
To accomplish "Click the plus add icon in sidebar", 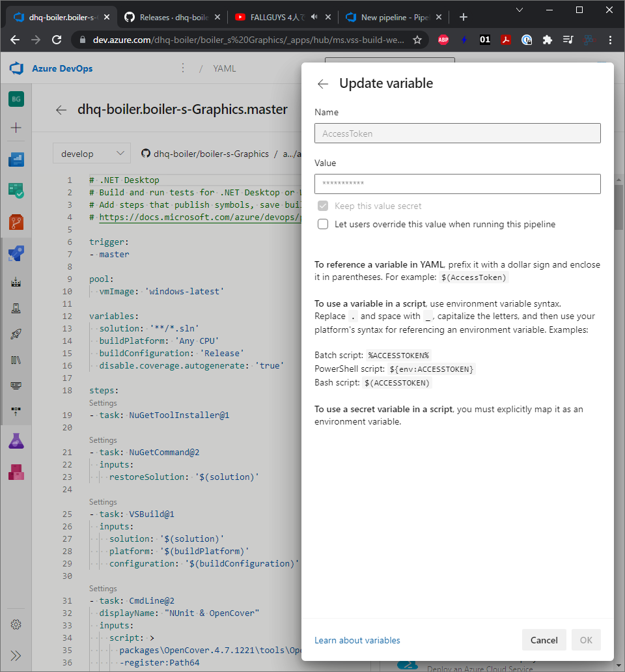I will [16, 127].
